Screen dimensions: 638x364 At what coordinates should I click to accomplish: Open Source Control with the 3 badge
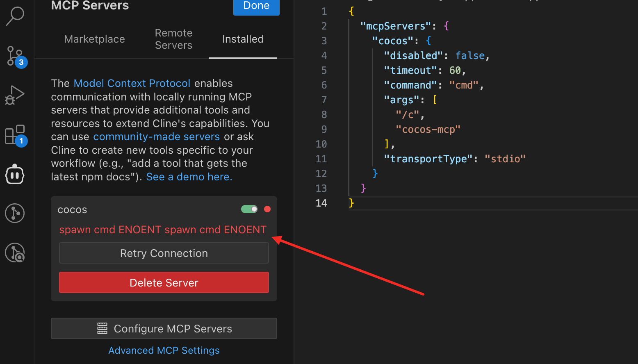tap(15, 56)
